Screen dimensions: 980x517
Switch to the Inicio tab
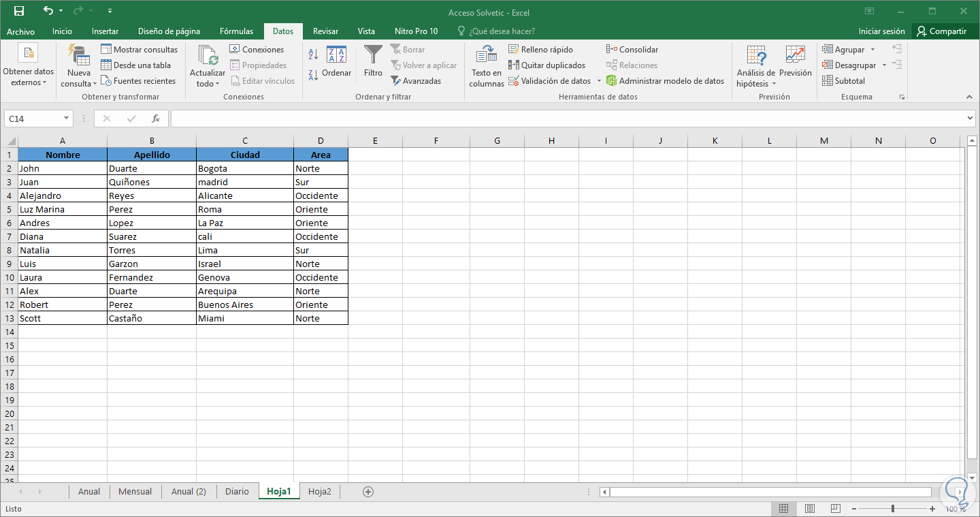coord(62,31)
